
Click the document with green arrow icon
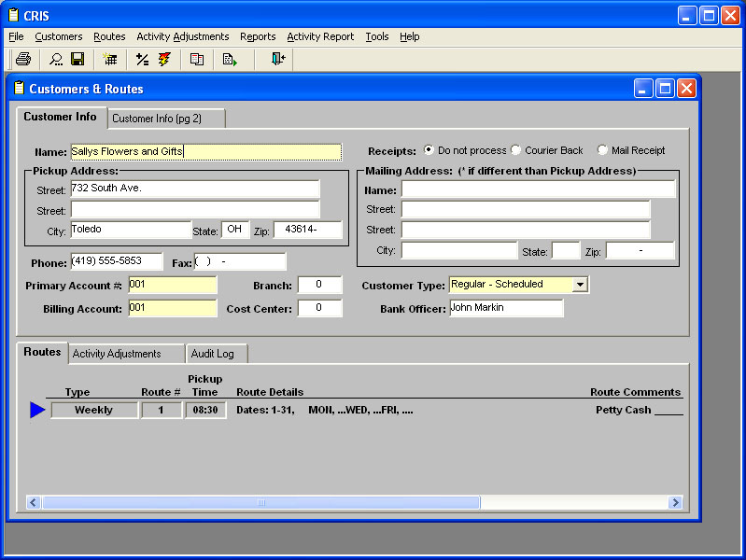tap(230, 59)
